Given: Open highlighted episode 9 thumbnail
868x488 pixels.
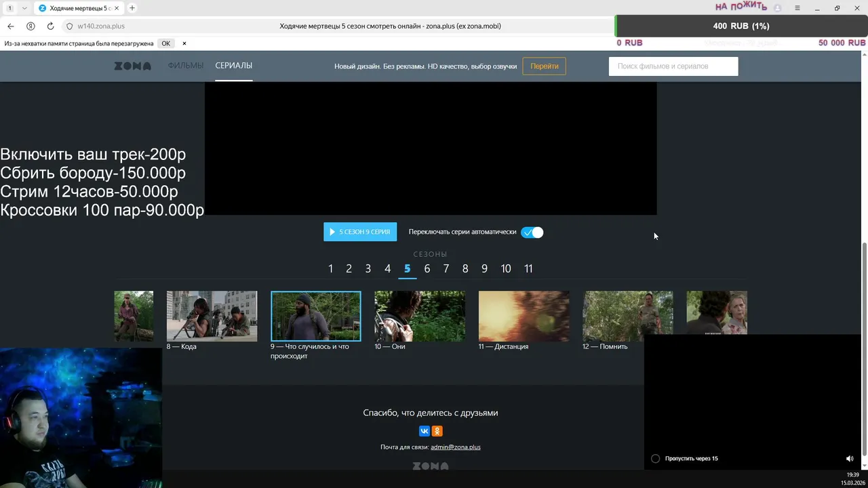Looking at the screenshot, I should click(316, 316).
